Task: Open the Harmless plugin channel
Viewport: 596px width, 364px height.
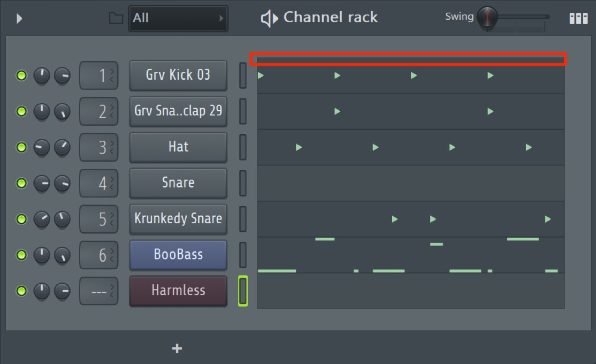Action: tap(178, 290)
